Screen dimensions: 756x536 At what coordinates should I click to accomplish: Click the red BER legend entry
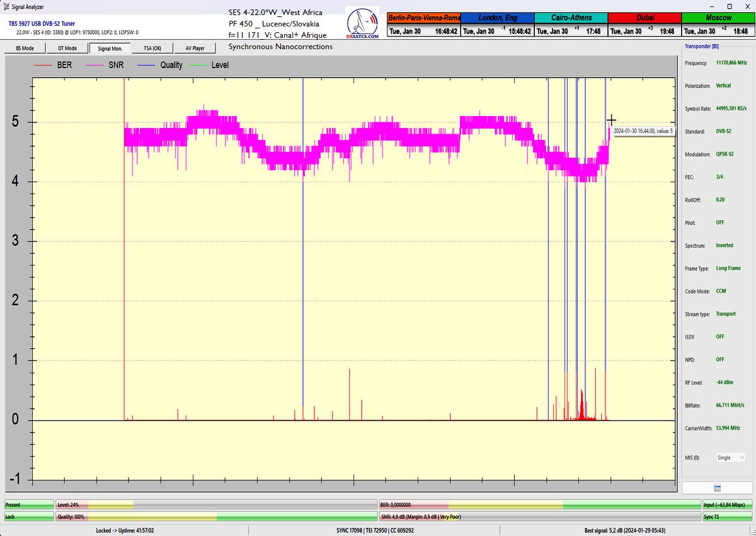(x=54, y=65)
